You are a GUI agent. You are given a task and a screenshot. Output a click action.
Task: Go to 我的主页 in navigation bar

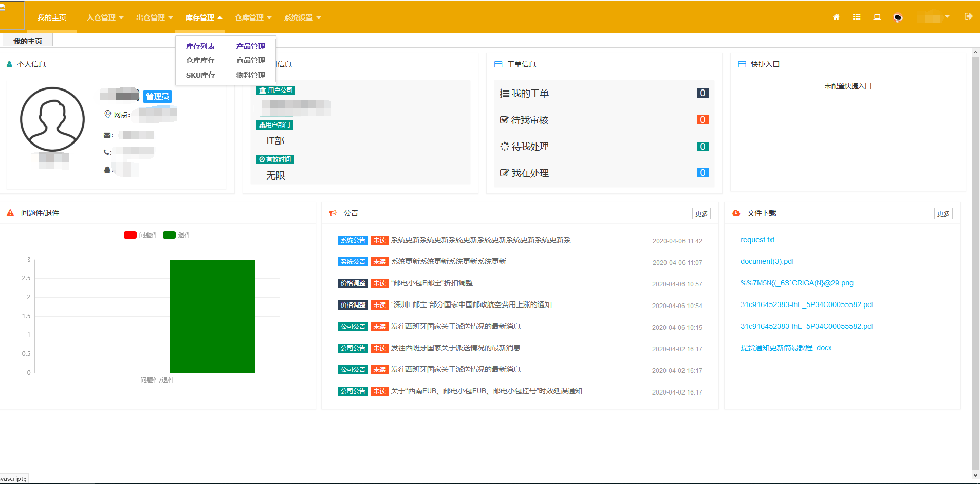click(x=52, y=17)
